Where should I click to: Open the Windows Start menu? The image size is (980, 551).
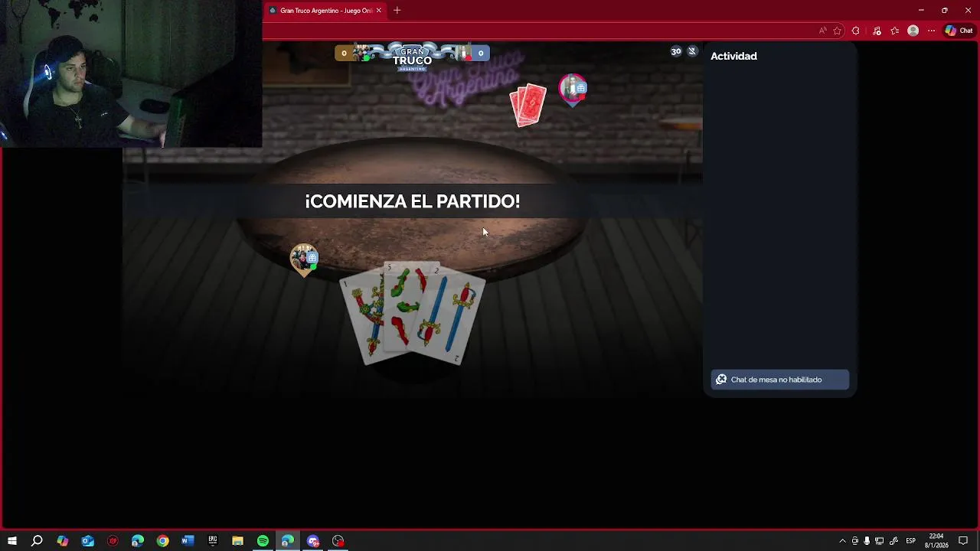coord(12,541)
